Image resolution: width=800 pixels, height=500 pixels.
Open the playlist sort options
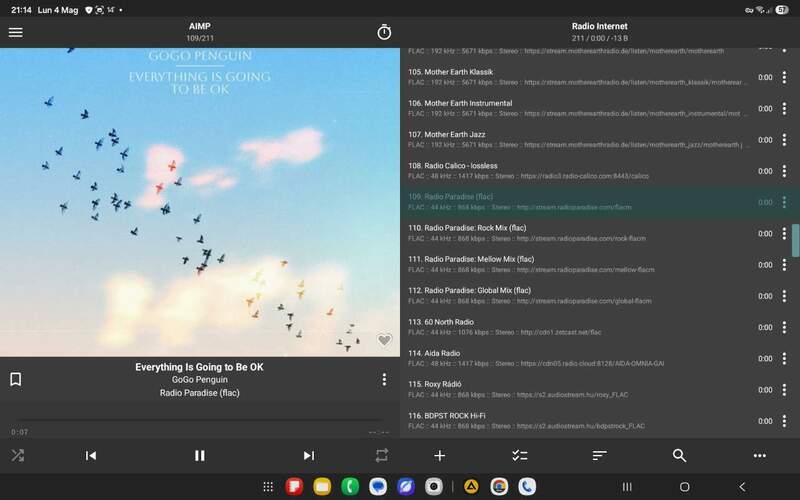click(x=599, y=456)
